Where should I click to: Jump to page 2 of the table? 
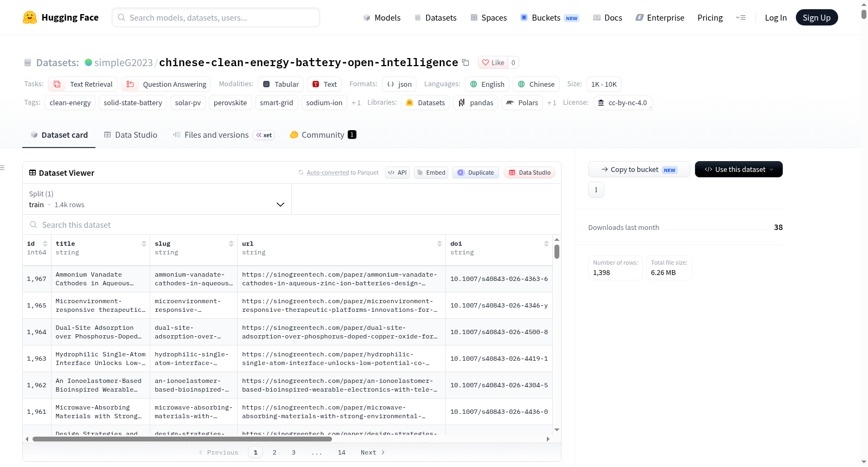[x=275, y=452]
